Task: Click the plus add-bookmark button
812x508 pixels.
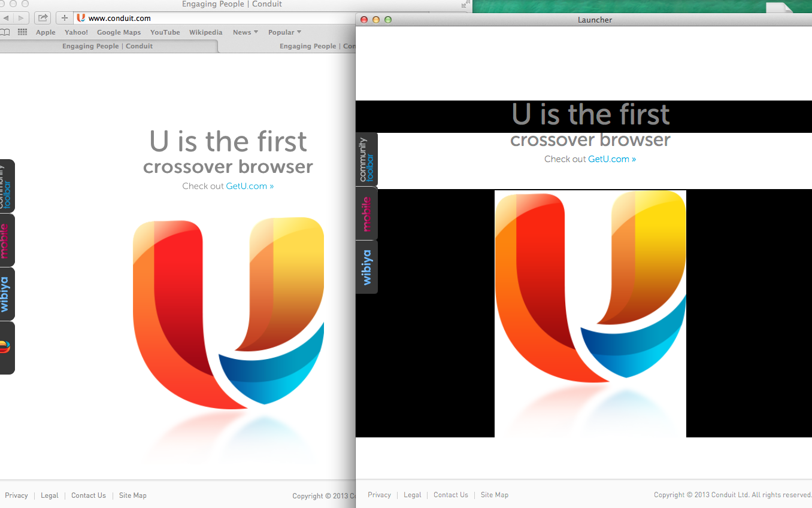Action: click(65, 18)
